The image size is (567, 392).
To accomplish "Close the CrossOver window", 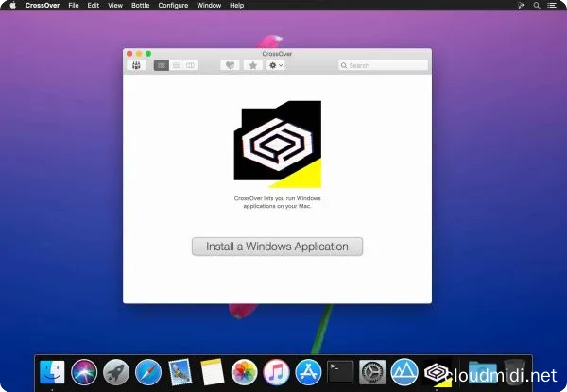I will tap(129, 54).
